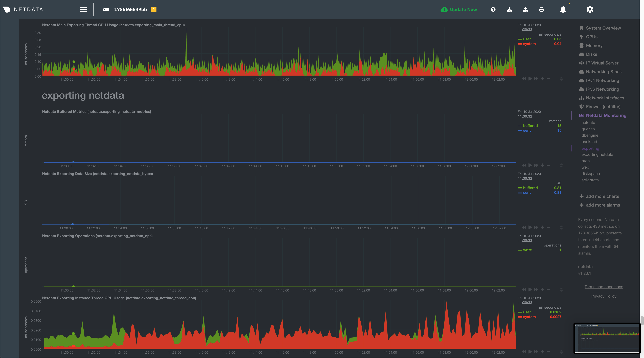Switch to the System Overview section

click(604, 28)
